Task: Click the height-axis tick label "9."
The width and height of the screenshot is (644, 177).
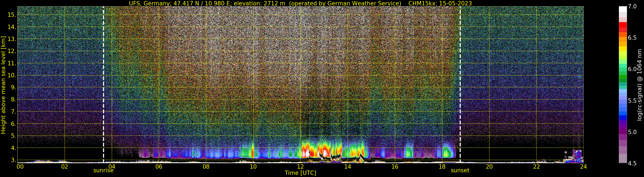Action: click(13, 87)
